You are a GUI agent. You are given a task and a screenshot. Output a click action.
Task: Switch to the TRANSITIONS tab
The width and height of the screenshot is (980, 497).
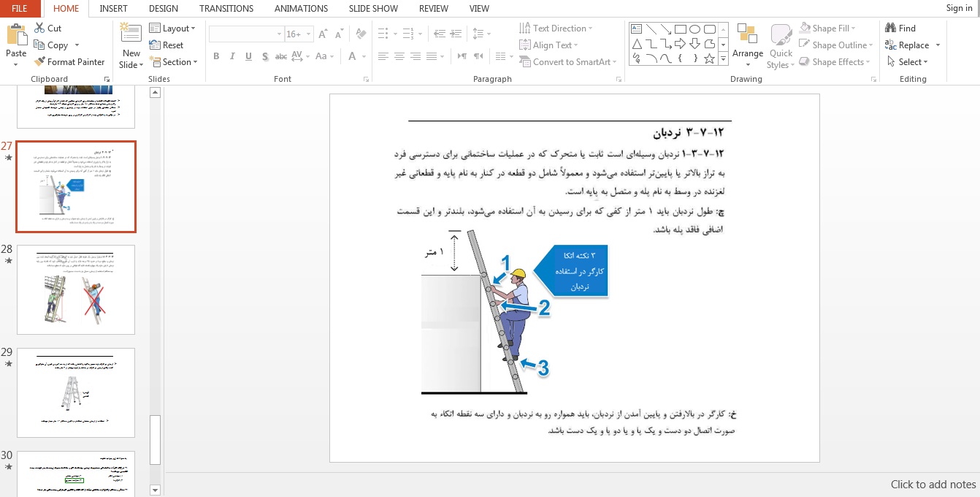tap(226, 9)
